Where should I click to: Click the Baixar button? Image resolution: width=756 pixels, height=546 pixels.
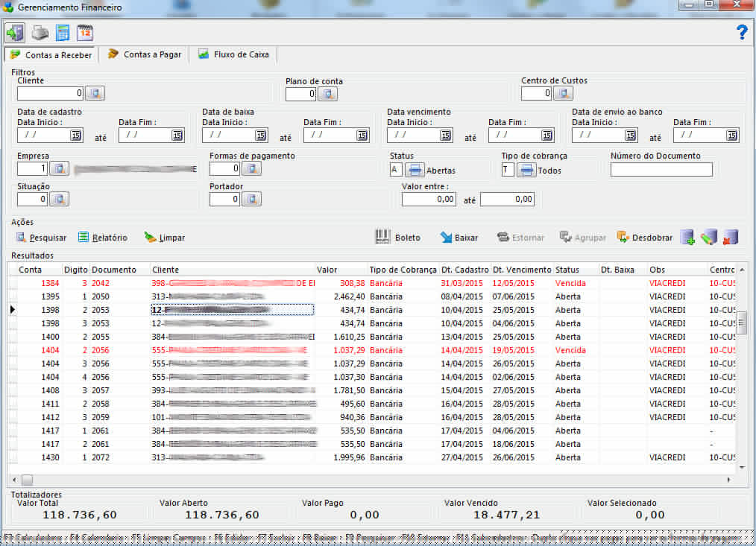click(459, 238)
